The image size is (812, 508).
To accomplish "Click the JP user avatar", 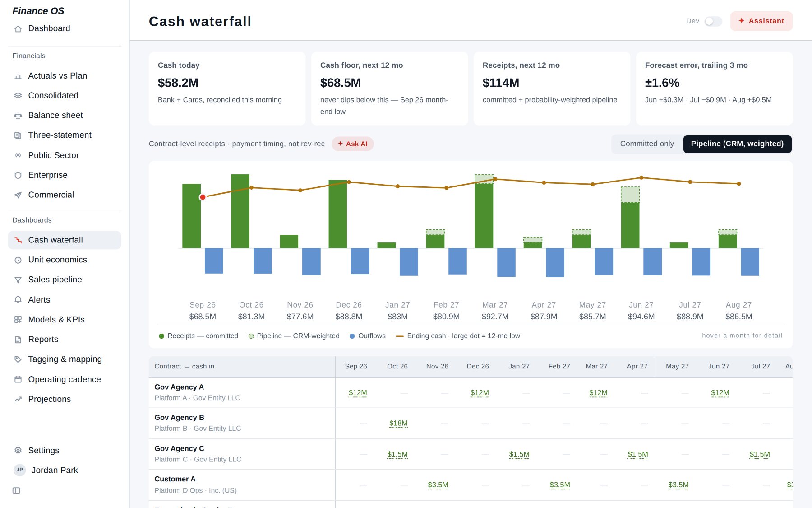I will coord(19,470).
